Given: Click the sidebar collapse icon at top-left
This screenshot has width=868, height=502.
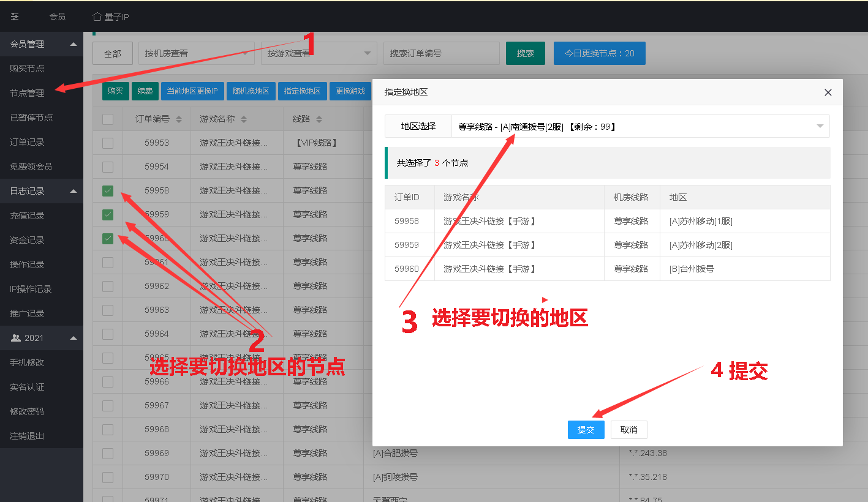Looking at the screenshot, I should tap(15, 17).
